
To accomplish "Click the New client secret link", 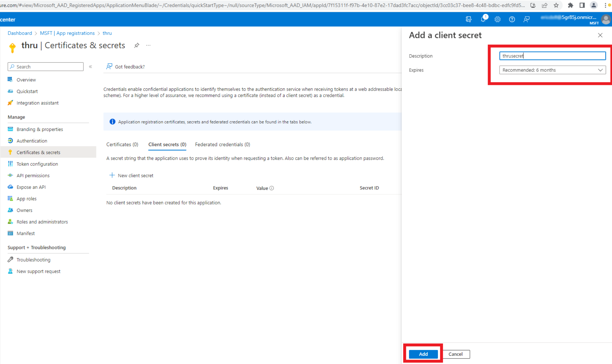I will 132,175.
